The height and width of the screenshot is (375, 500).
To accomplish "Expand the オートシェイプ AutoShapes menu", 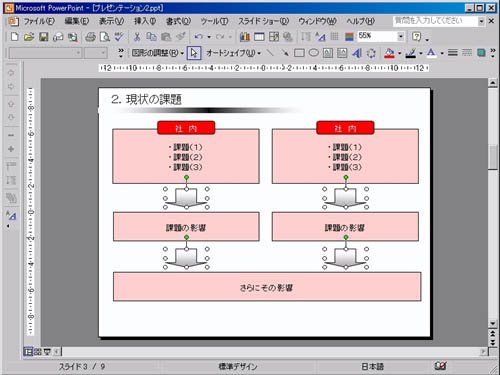I will (x=233, y=53).
